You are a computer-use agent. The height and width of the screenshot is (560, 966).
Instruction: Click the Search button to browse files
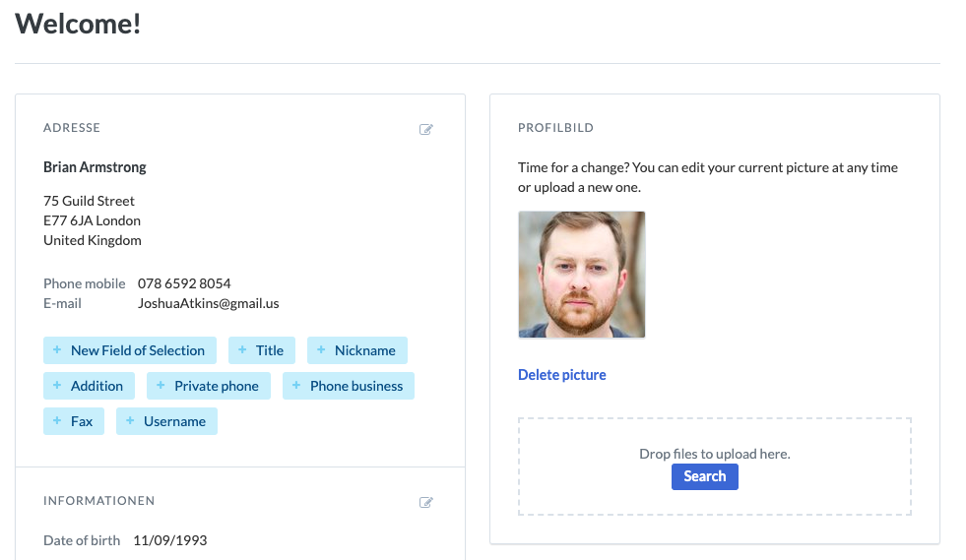pyautogui.click(x=705, y=476)
